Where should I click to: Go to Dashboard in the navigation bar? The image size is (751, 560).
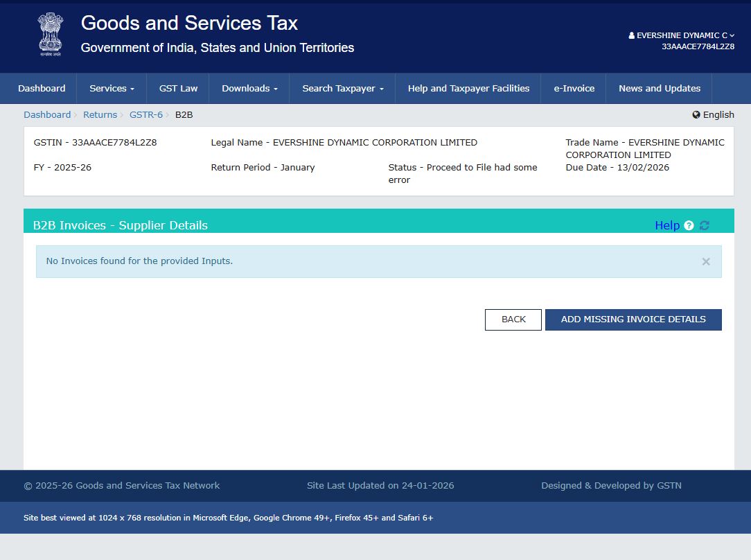42,89
